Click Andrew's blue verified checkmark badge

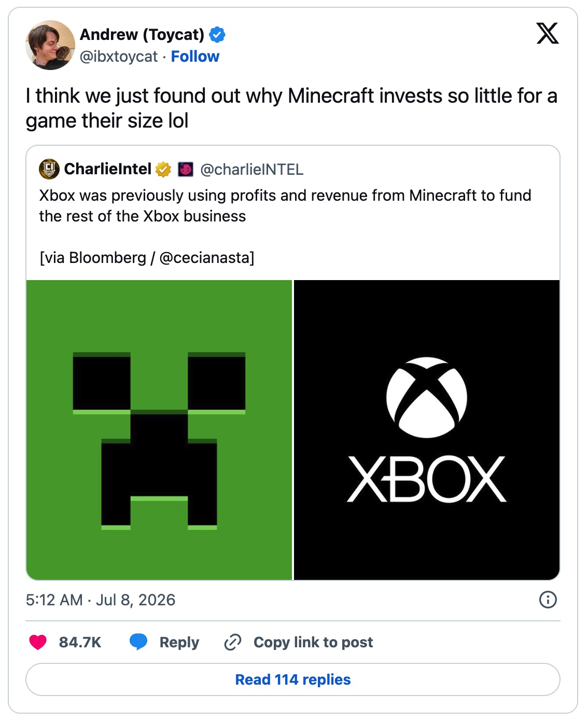(217, 35)
